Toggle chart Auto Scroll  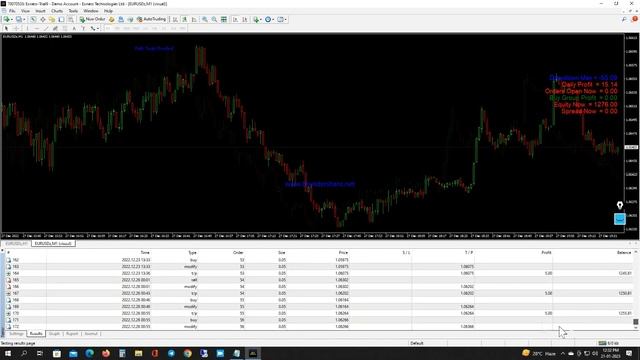[235, 19]
